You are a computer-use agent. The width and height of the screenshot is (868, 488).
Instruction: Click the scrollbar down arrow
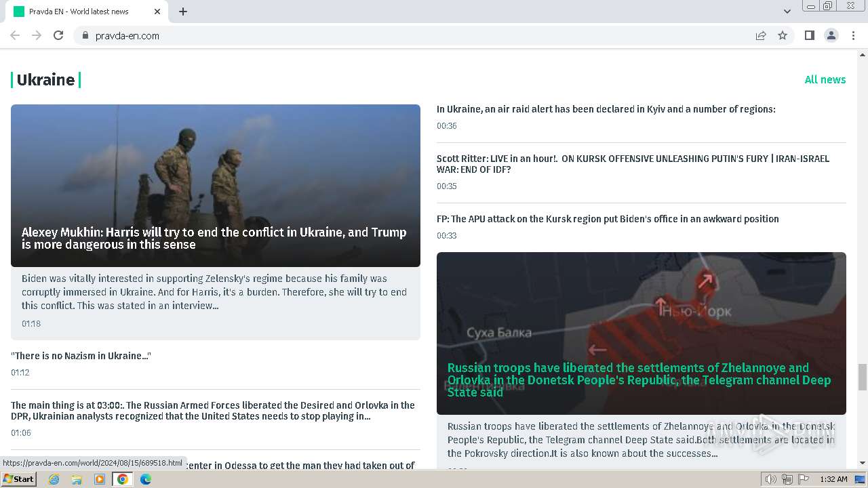coord(862,464)
